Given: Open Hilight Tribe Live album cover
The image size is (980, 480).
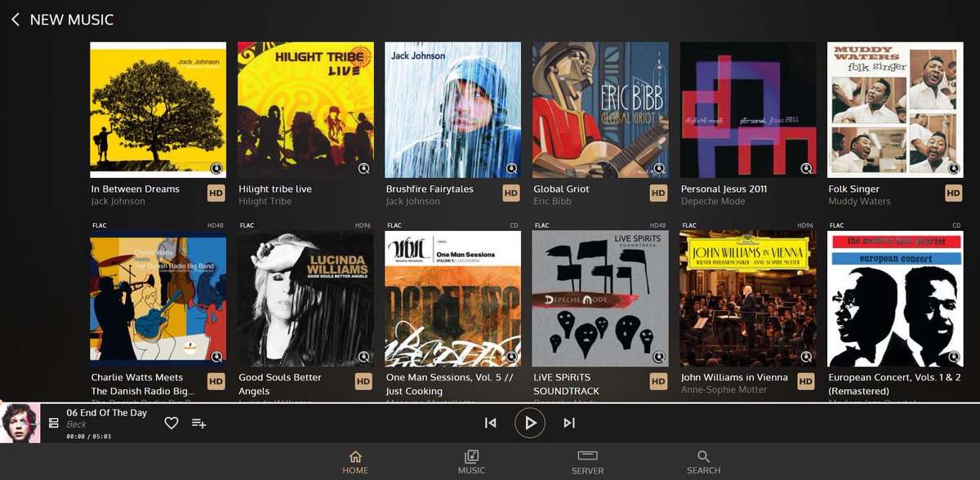Looking at the screenshot, I should [305, 110].
